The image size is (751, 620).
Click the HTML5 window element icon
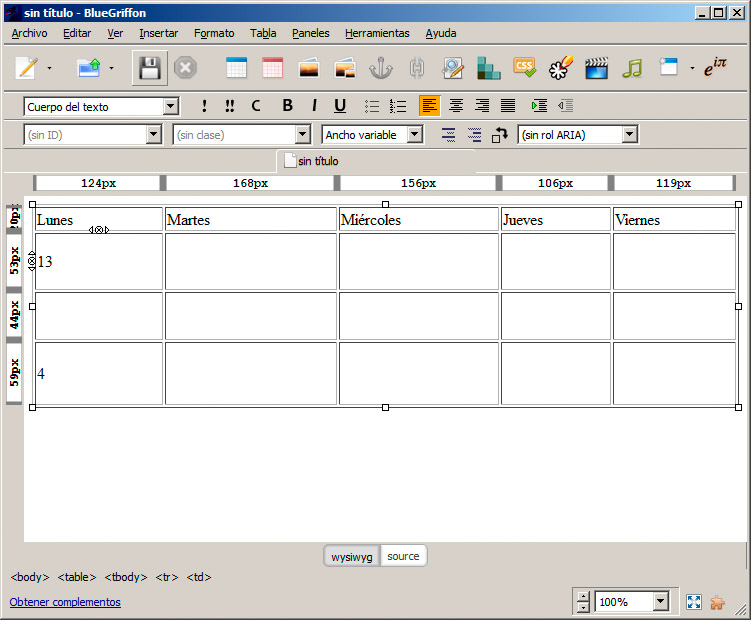(x=669, y=67)
